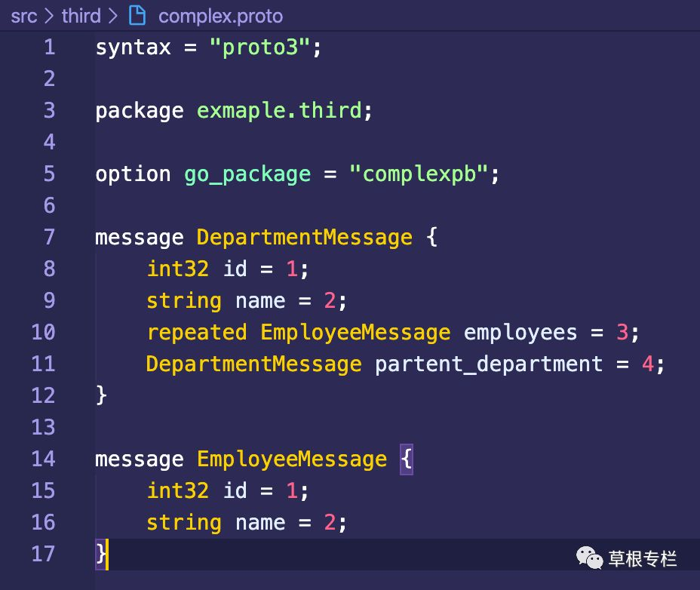Click line number 17 in gutter
This screenshot has height=590, width=700.
click(43, 555)
